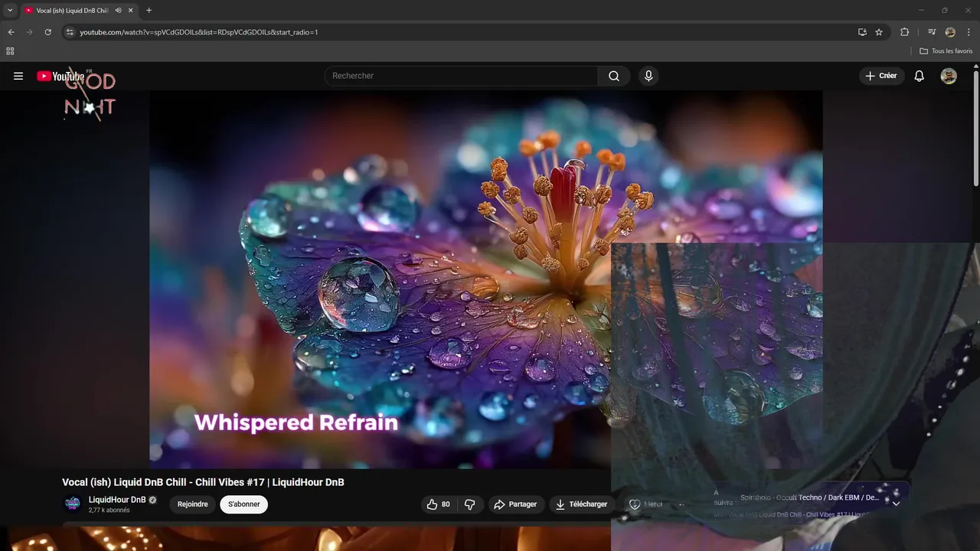Expand the À suivre playlist panel chevron
This screenshot has height=551, width=980.
pyautogui.click(x=896, y=503)
